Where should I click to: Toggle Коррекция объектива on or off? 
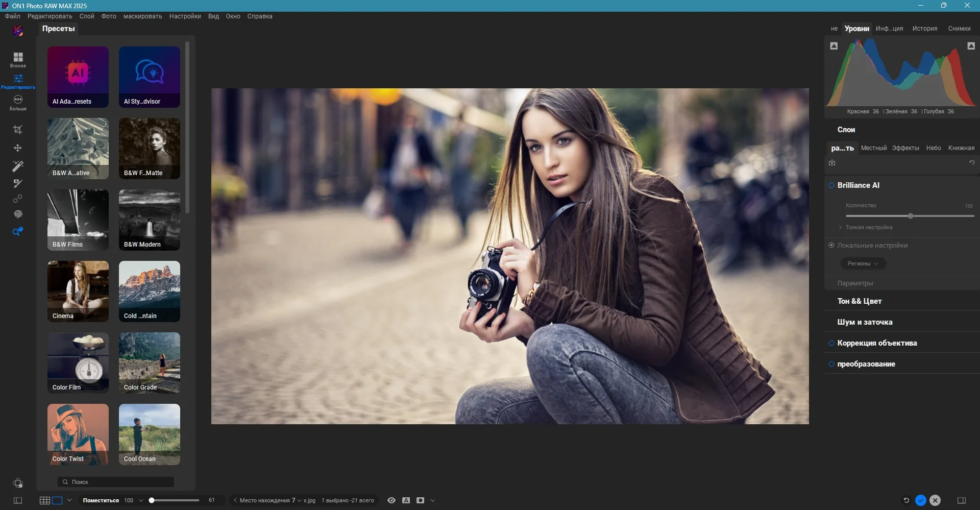click(831, 343)
